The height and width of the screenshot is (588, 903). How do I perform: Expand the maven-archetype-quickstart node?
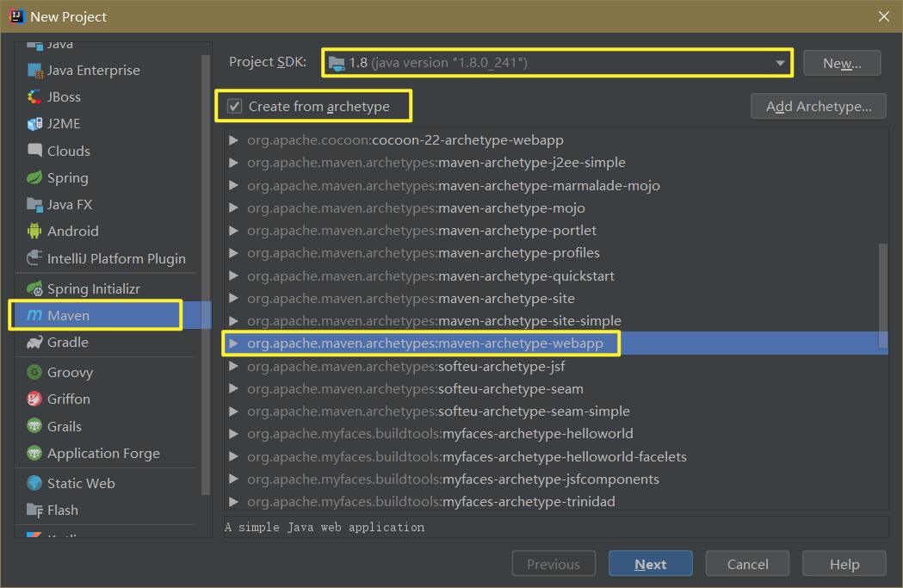[x=233, y=275]
